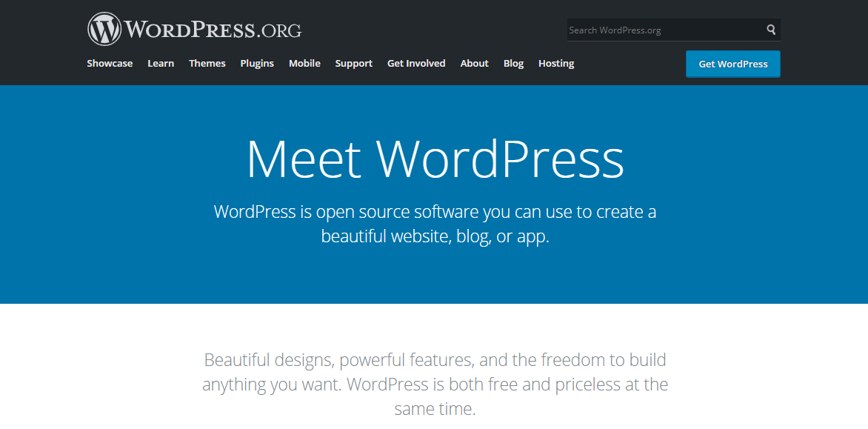This screenshot has height=429, width=868.
Task: Click the WordPress.org wordmark
Action: 215,29
